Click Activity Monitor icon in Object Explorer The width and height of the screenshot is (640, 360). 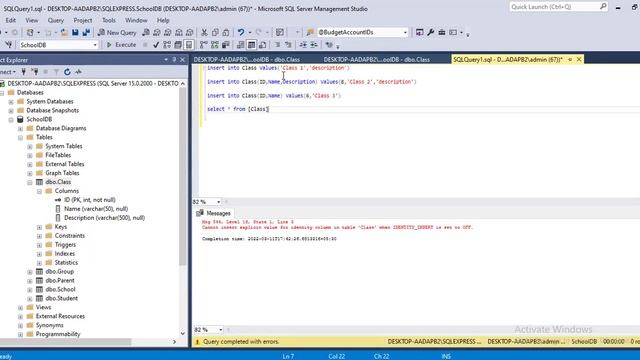[x=78, y=72]
